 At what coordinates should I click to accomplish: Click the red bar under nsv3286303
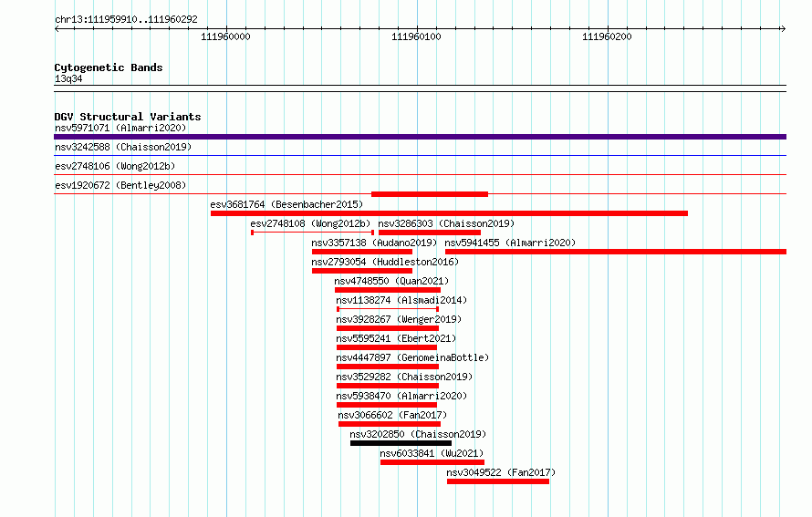pos(430,233)
